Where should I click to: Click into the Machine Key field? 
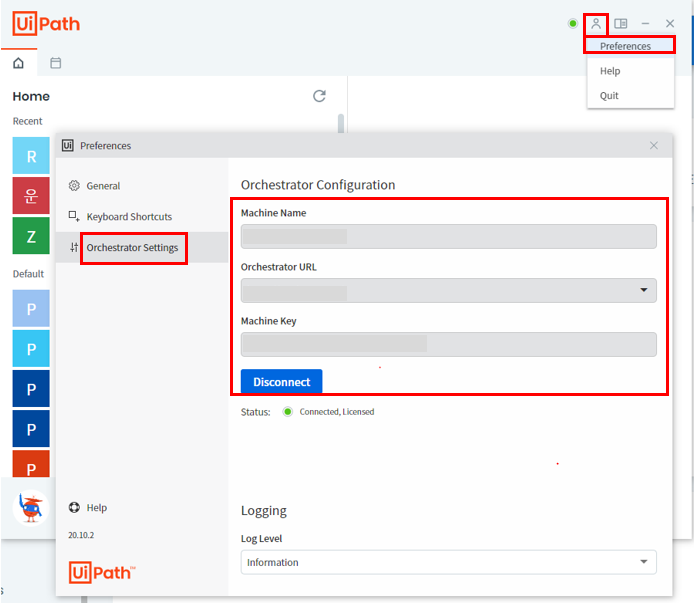[x=450, y=345]
